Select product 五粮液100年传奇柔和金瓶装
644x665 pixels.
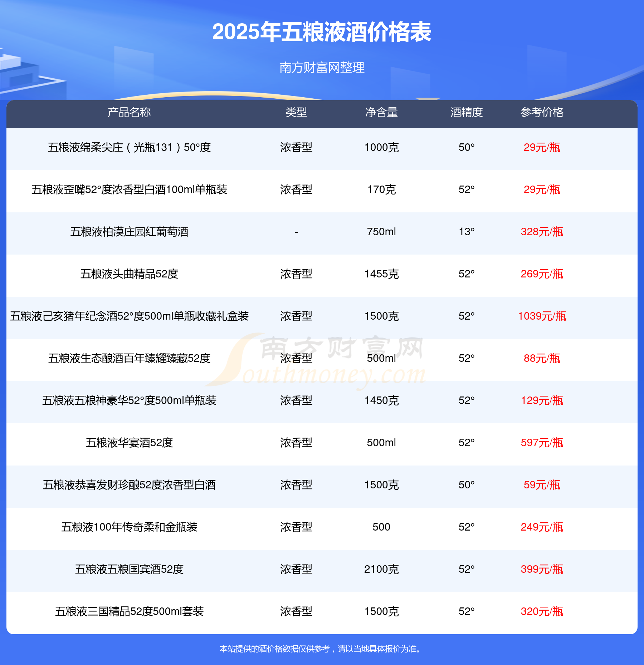(x=129, y=527)
